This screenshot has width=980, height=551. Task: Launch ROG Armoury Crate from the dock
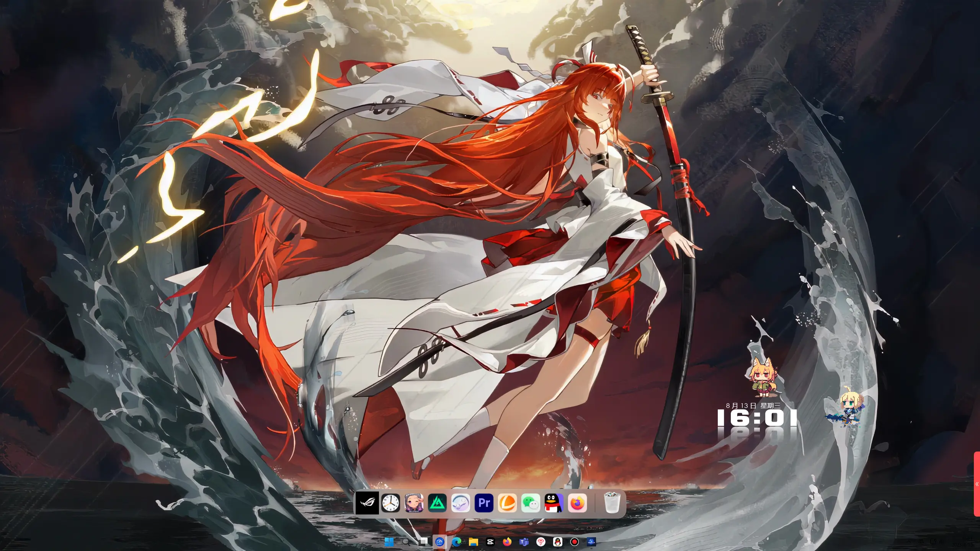point(367,503)
